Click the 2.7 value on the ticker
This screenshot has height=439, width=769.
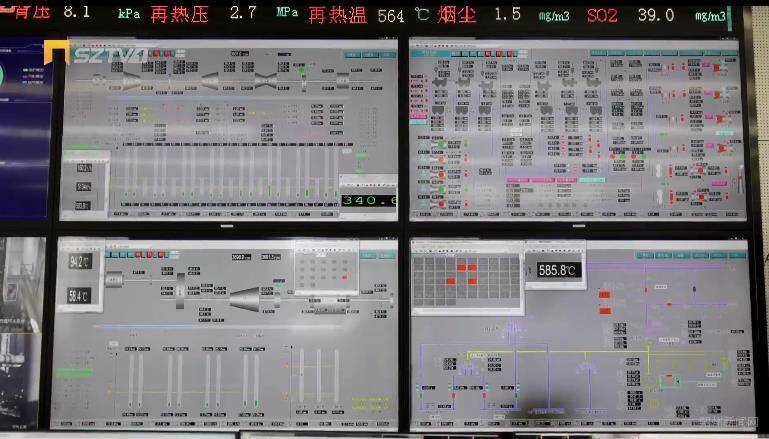pyautogui.click(x=243, y=13)
